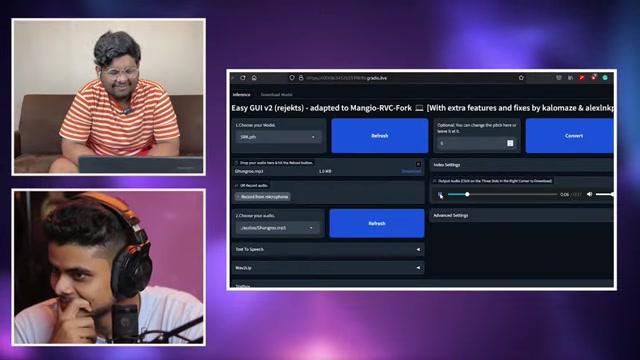Expand the Wav2Lip section
640x360 pixels.
click(x=328, y=268)
